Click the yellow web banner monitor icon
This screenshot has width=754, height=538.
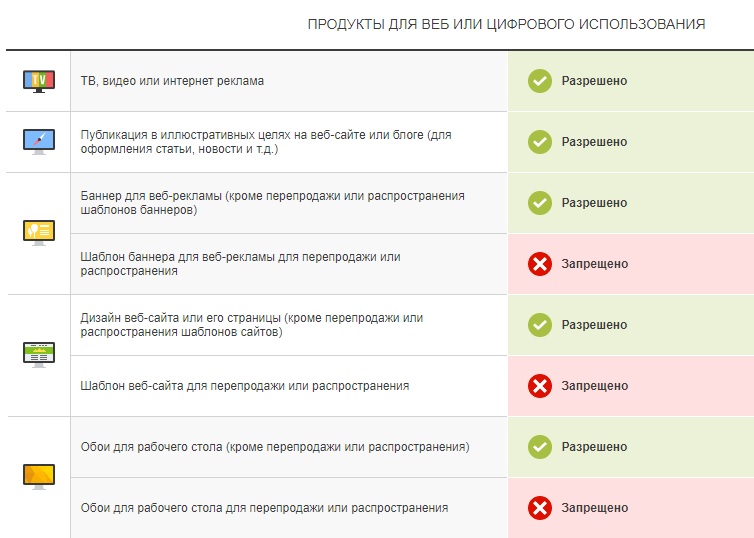pos(38,232)
